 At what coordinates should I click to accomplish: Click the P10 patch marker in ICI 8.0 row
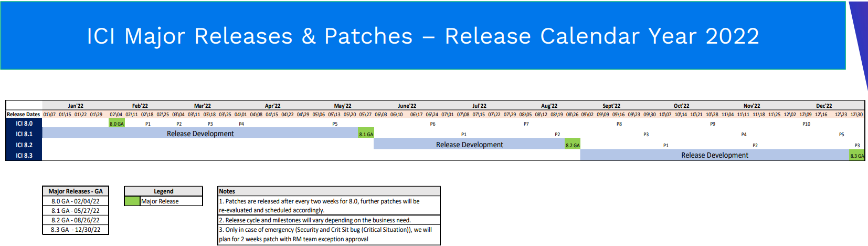tap(806, 124)
